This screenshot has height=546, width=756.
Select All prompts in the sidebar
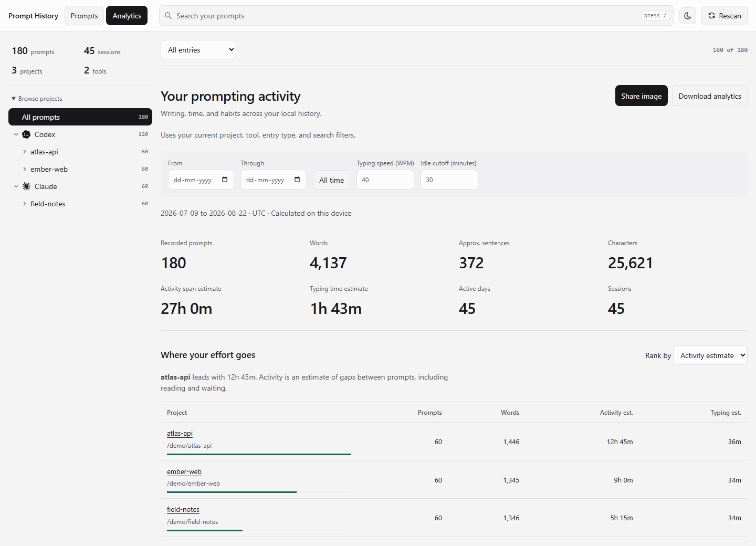(80, 117)
